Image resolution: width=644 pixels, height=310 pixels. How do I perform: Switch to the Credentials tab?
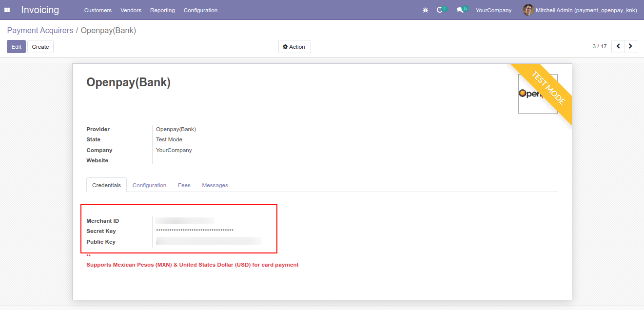106,185
